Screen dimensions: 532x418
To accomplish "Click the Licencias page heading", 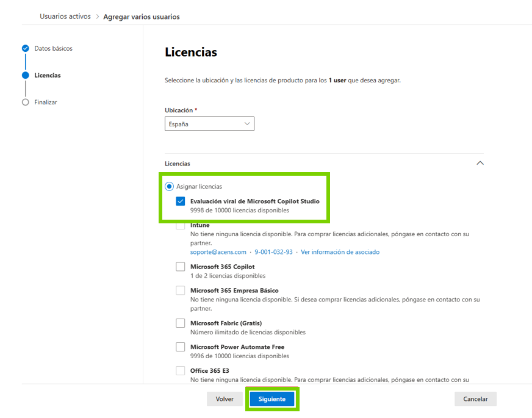I will point(191,52).
